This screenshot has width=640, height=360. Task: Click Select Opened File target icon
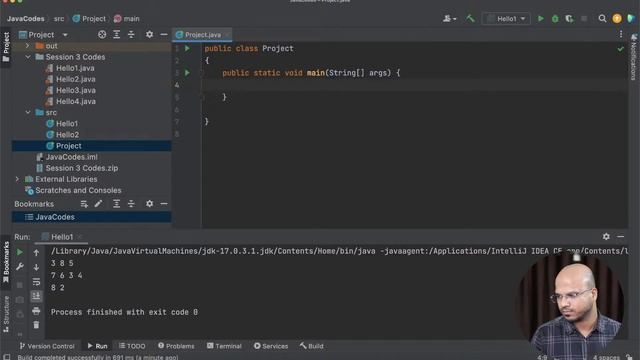(102, 35)
